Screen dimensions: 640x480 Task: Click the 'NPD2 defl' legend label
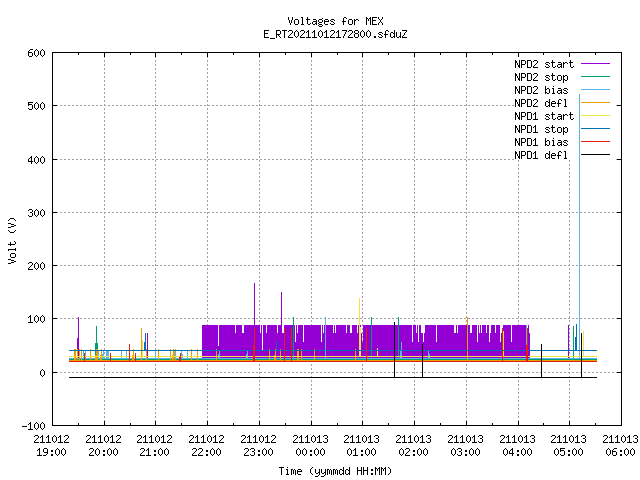[x=541, y=103]
